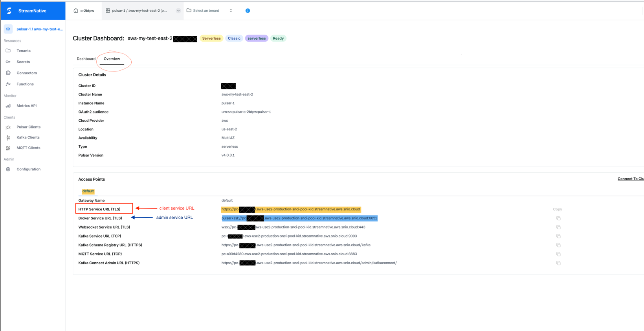
Task: Open the Select an tenant dropdown
Action: tap(210, 11)
